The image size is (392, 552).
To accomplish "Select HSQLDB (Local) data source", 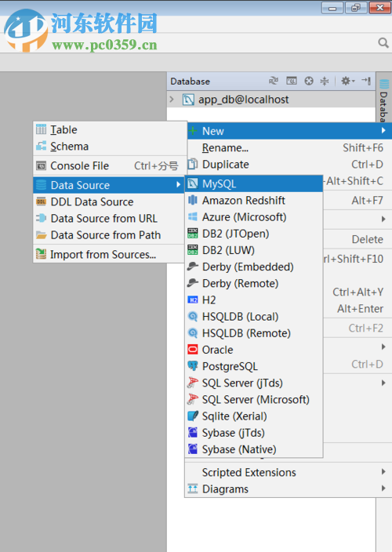I will 254,317.
